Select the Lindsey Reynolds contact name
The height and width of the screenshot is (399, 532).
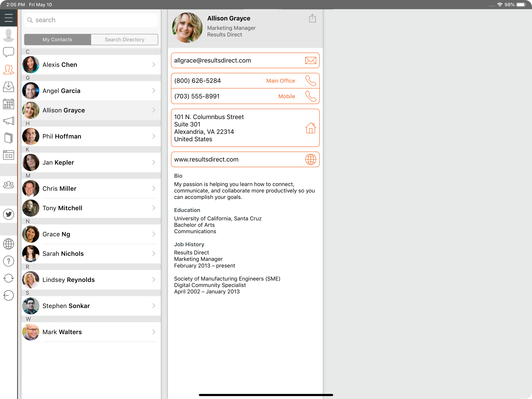point(69,280)
